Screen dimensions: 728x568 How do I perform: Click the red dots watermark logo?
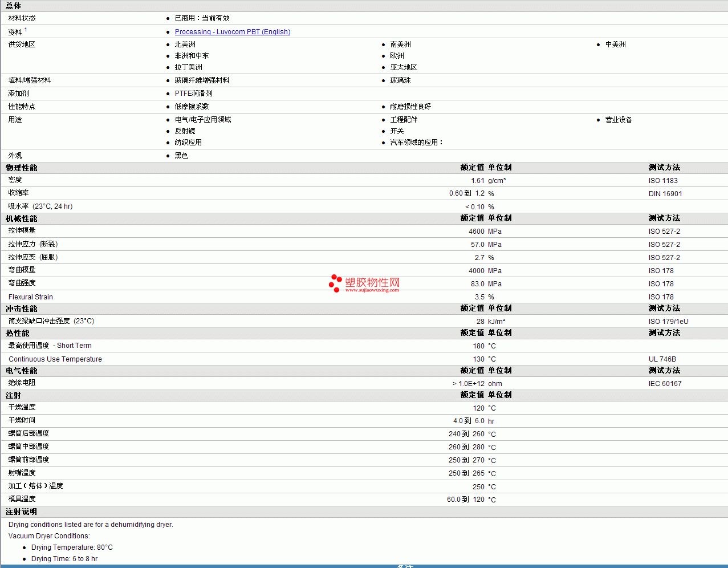(335, 283)
